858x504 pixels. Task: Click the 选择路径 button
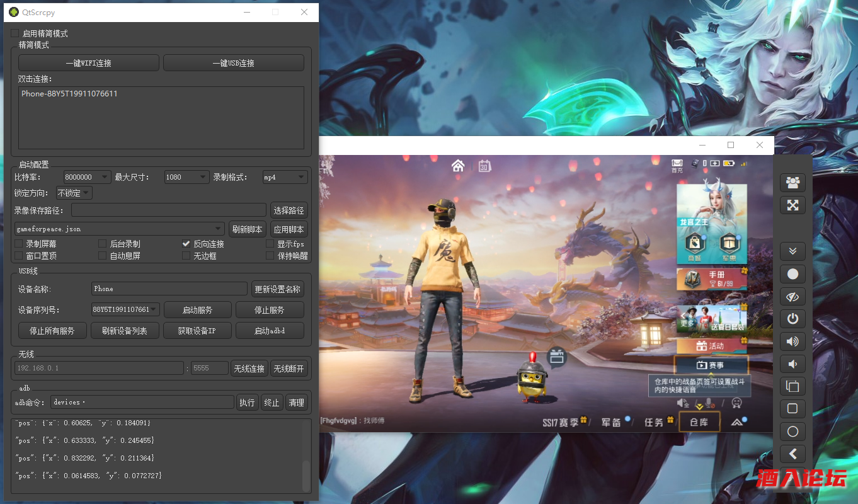click(x=289, y=210)
